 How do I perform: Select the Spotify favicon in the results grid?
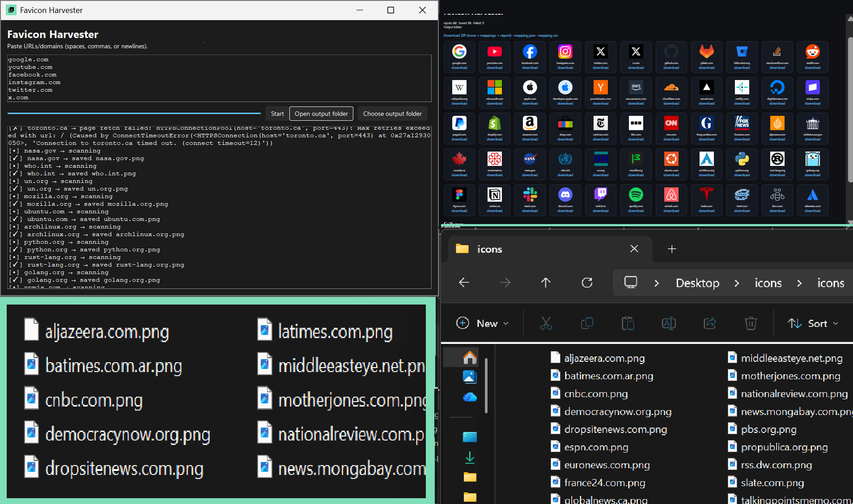(x=636, y=200)
